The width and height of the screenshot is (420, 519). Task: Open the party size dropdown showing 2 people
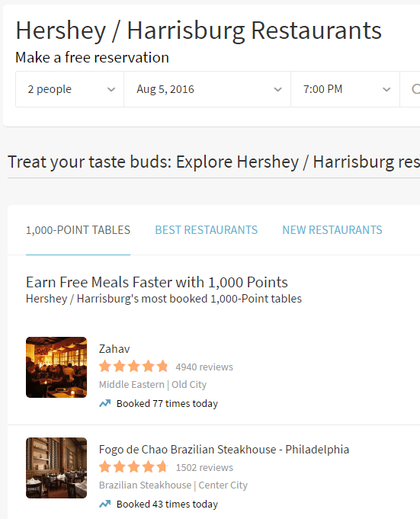pyautogui.click(x=69, y=89)
